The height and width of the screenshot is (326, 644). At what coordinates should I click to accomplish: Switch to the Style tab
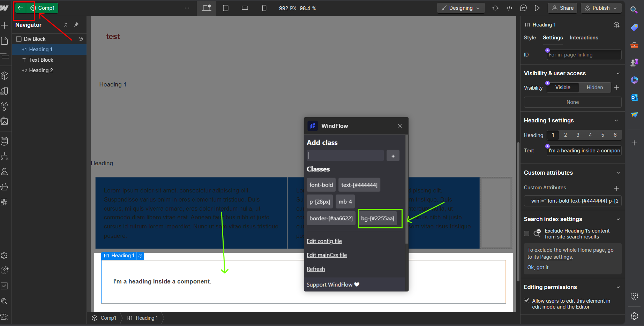coord(530,38)
